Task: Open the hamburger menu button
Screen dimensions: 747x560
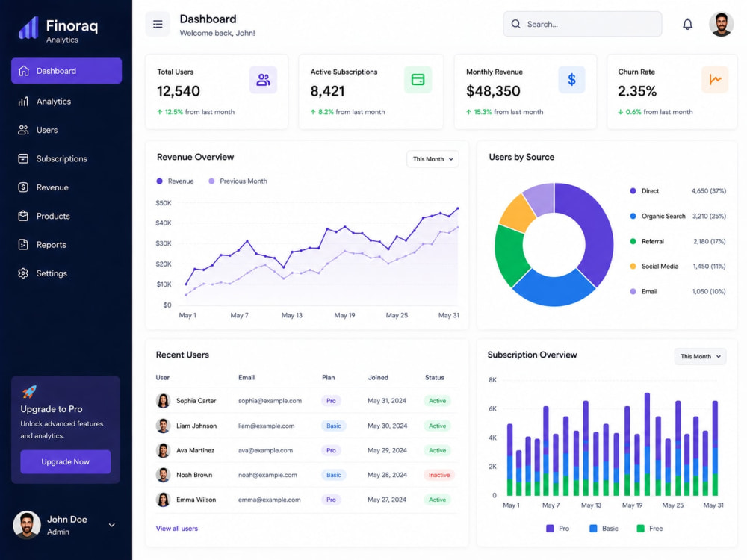Action: pos(158,24)
